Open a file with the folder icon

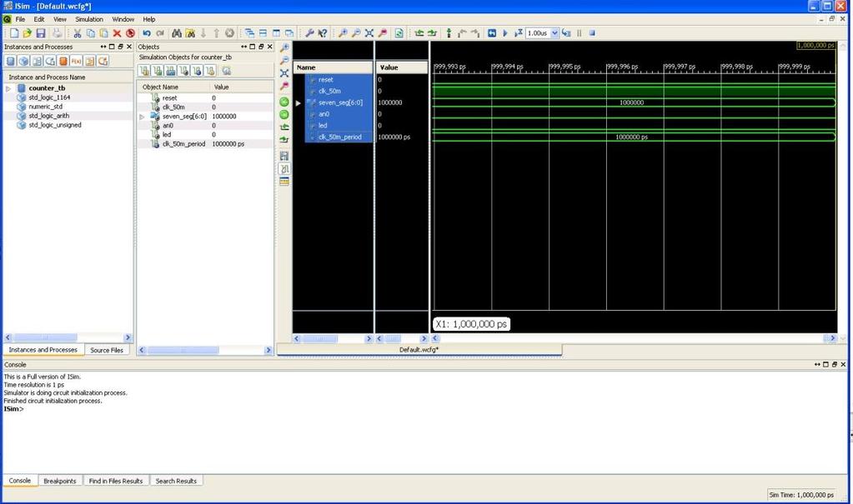point(28,33)
